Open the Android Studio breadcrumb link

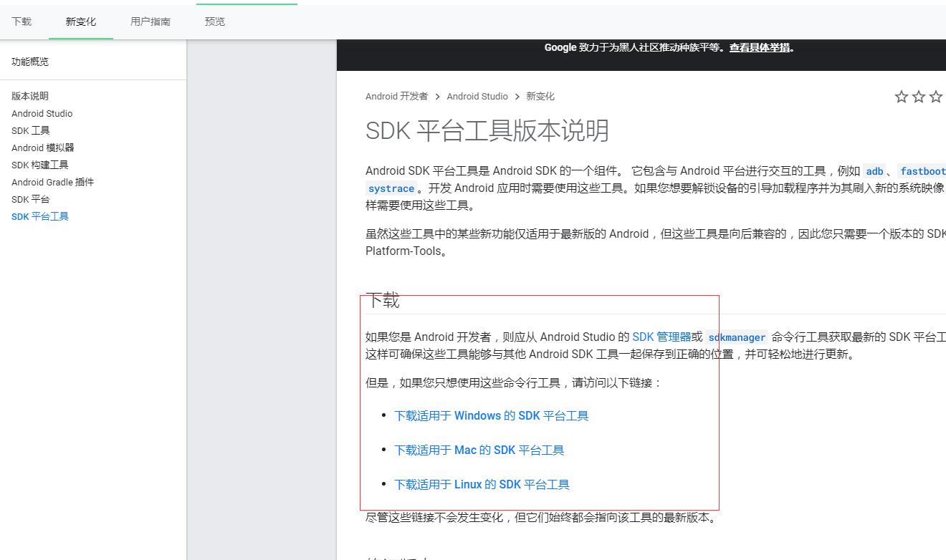[x=477, y=96]
